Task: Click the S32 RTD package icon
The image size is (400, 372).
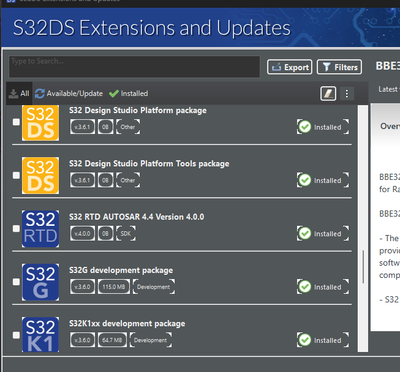Action: tap(40, 229)
